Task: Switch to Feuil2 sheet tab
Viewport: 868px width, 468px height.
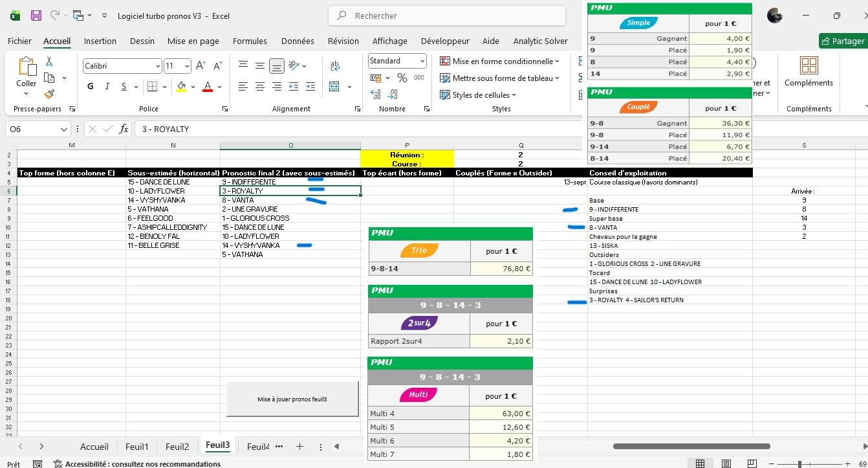Action: click(x=177, y=447)
